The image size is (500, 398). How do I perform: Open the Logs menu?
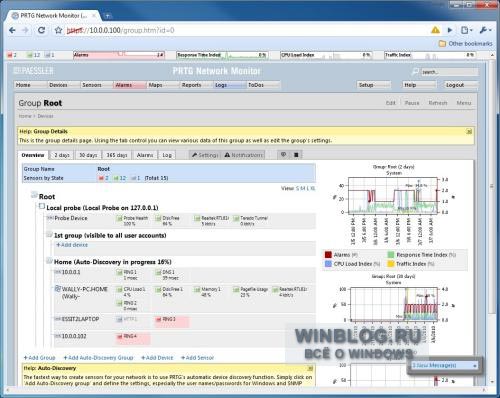[x=230, y=85]
